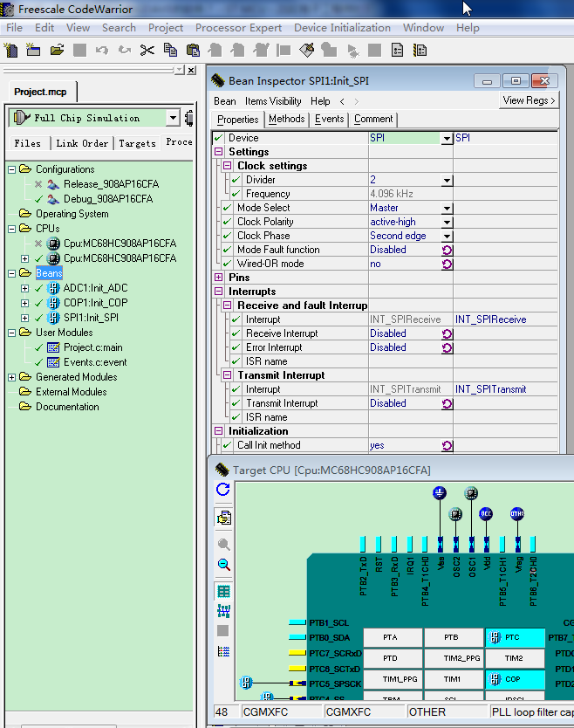Select Release_908AP16CFA configuration

(x=112, y=184)
